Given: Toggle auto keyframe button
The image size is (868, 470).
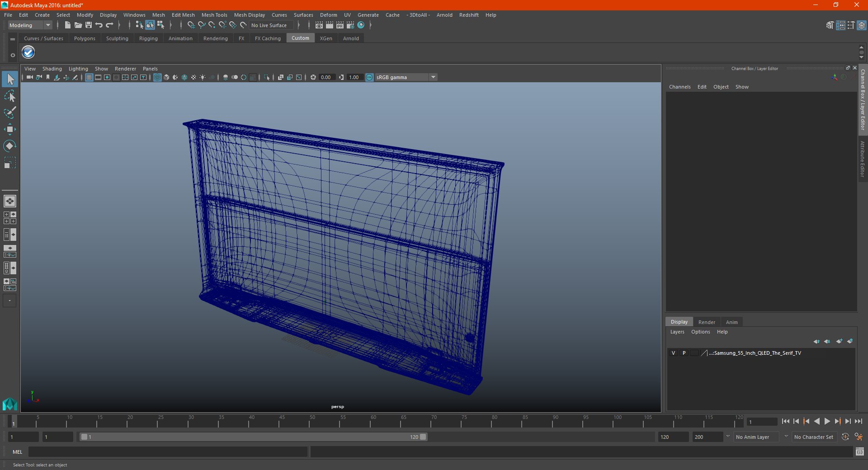Looking at the screenshot, I should [845, 437].
